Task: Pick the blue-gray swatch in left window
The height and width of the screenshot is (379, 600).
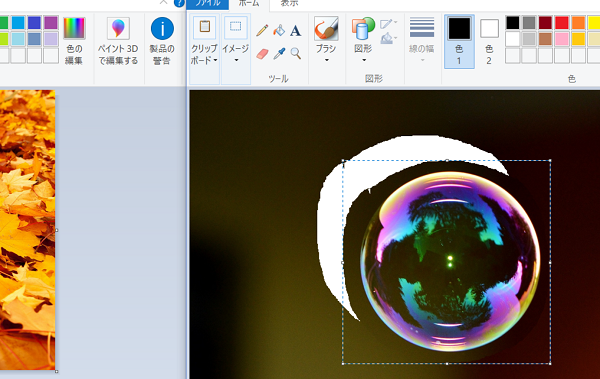Action: (x=34, y=39)
